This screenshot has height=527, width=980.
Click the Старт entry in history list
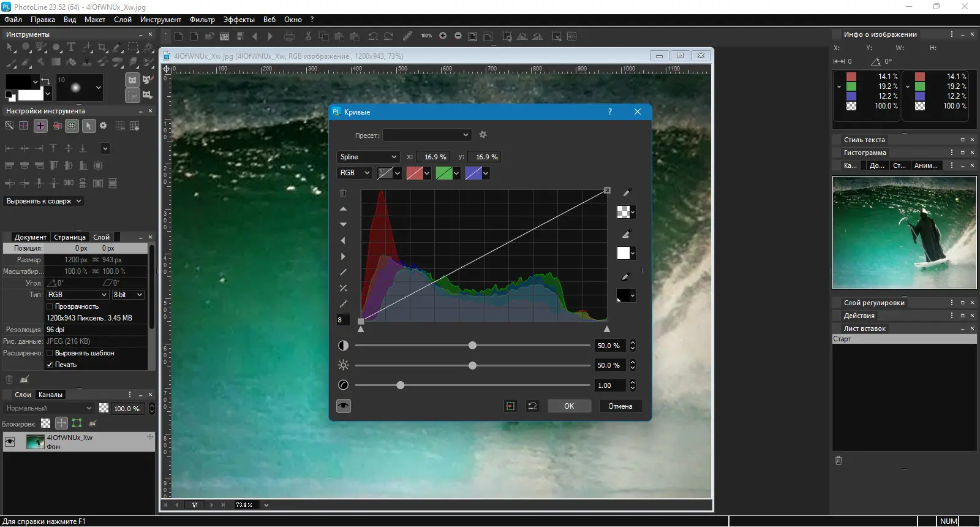(904, 339)
